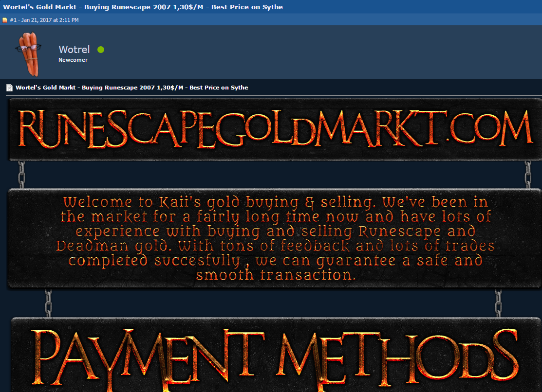542x392 pixels.
Task: Open the post permalink '#1 - Jan 21, 2017 at 2:11 PM'
Action: click(x=44, y=20)
